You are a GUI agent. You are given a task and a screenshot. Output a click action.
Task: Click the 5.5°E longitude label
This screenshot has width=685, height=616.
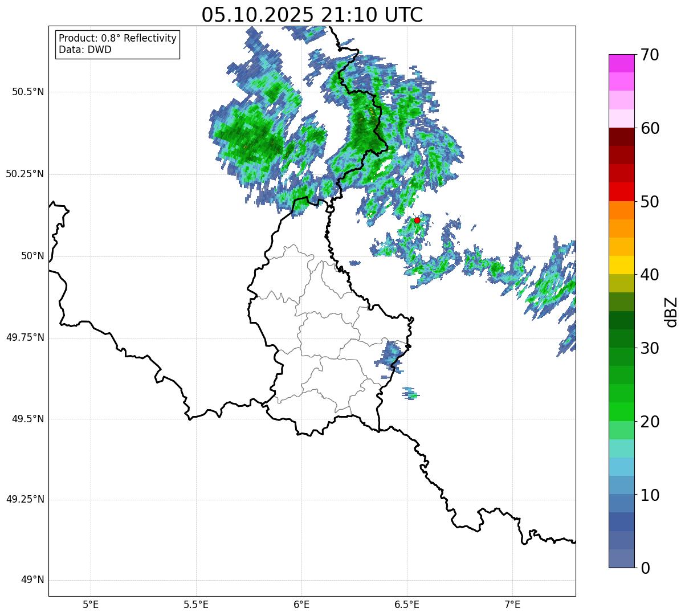196,605
